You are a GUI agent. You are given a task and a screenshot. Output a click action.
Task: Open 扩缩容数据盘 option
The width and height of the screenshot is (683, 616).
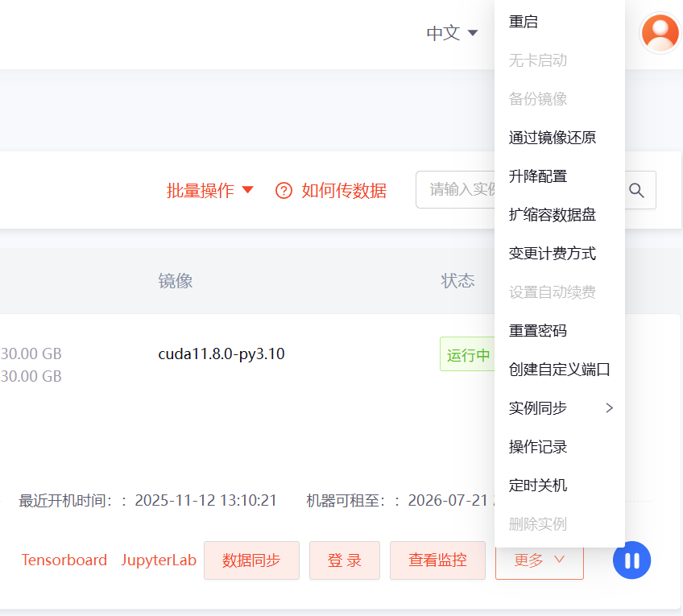[x=552, y=215]
